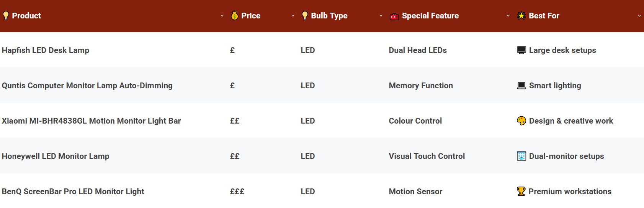
Task: Select the Honeywell LED Monitor Lamp row
Action: 56,156
